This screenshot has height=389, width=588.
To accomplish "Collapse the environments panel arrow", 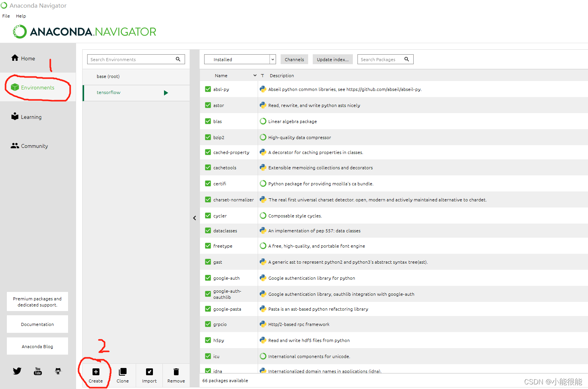I will [x=195, y=218].
